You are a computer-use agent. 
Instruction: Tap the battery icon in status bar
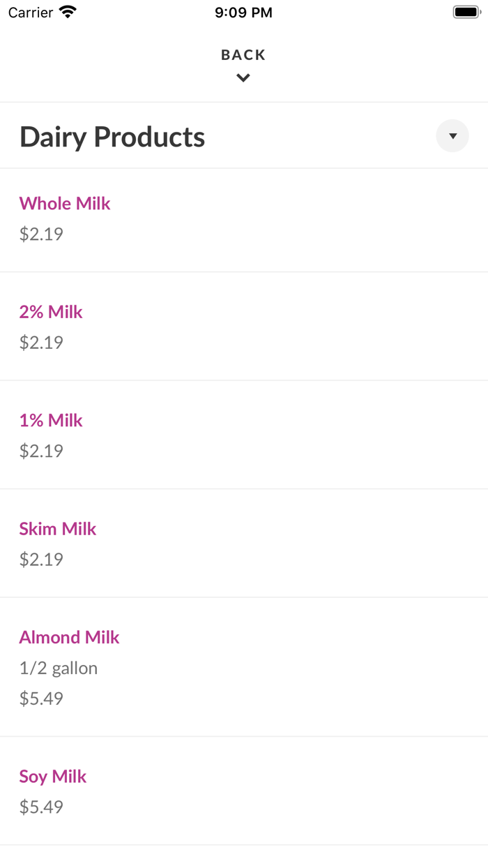pos(466,12)
